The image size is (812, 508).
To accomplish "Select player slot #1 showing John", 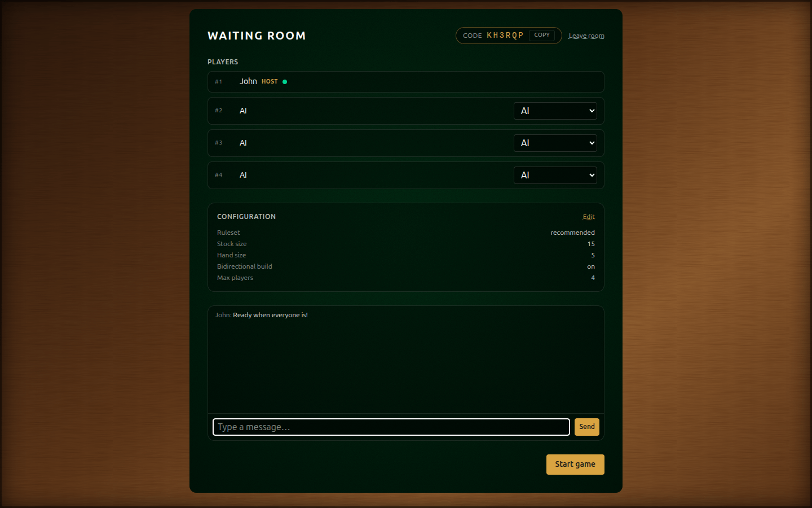I will [x=405, y=81].
